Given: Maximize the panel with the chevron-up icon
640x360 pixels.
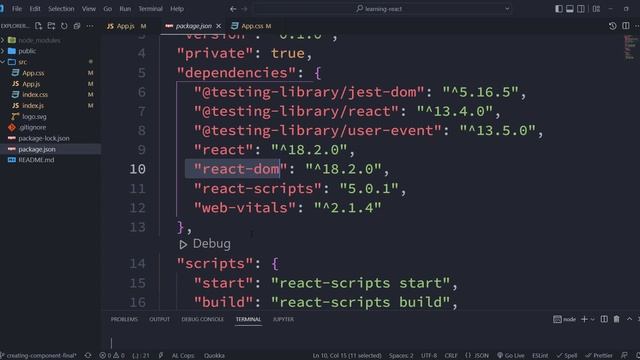Looking at the screenshot, I should [x=629, y=319].
